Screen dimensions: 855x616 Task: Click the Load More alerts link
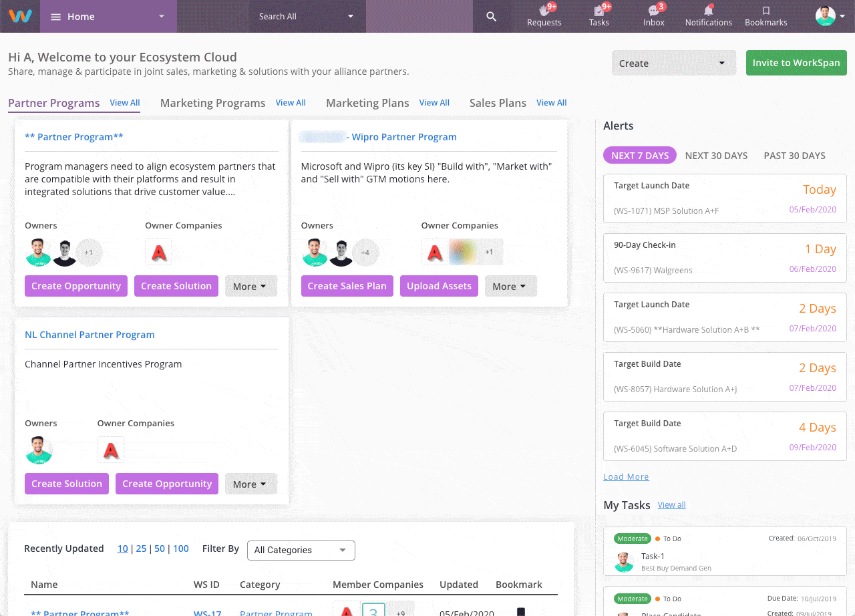(x=626, y=476)
